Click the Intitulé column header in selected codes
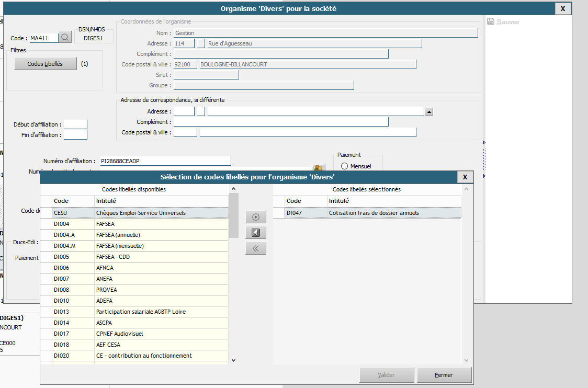 click(x=394, y=201)
